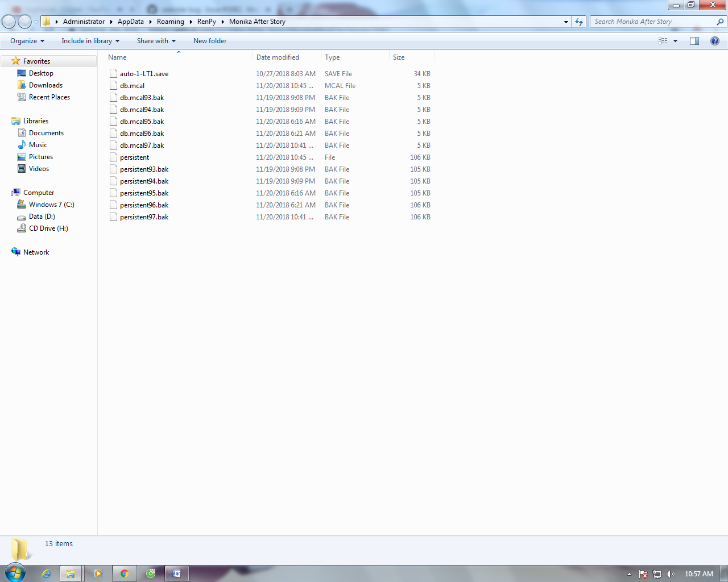
Task: Click Roaming in the address breadcrumb
Action: [x=171, y=22]
